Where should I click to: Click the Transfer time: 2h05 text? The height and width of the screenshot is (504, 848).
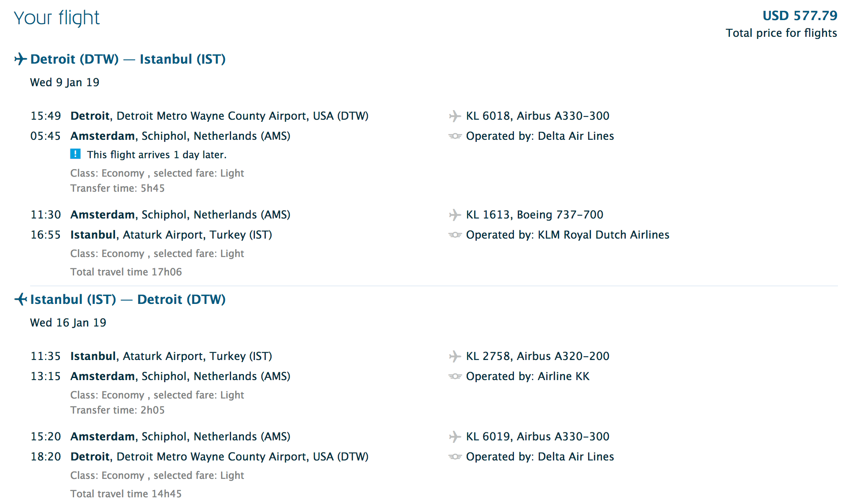coord(118,410)
